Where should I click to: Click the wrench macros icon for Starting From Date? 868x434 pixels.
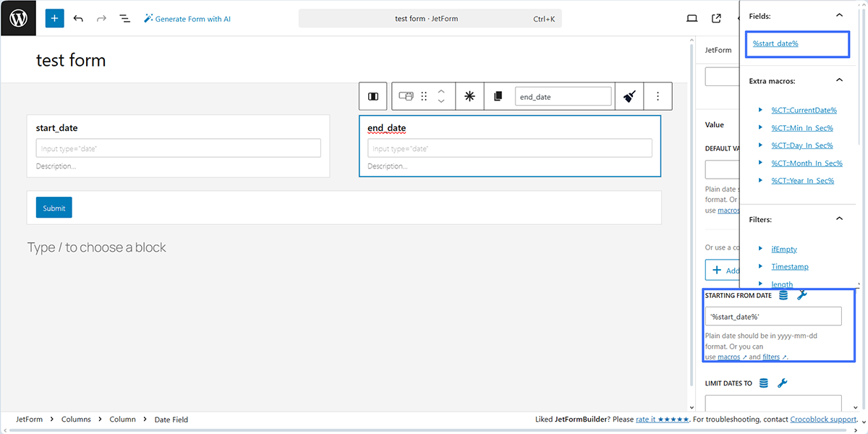[801, 295]
